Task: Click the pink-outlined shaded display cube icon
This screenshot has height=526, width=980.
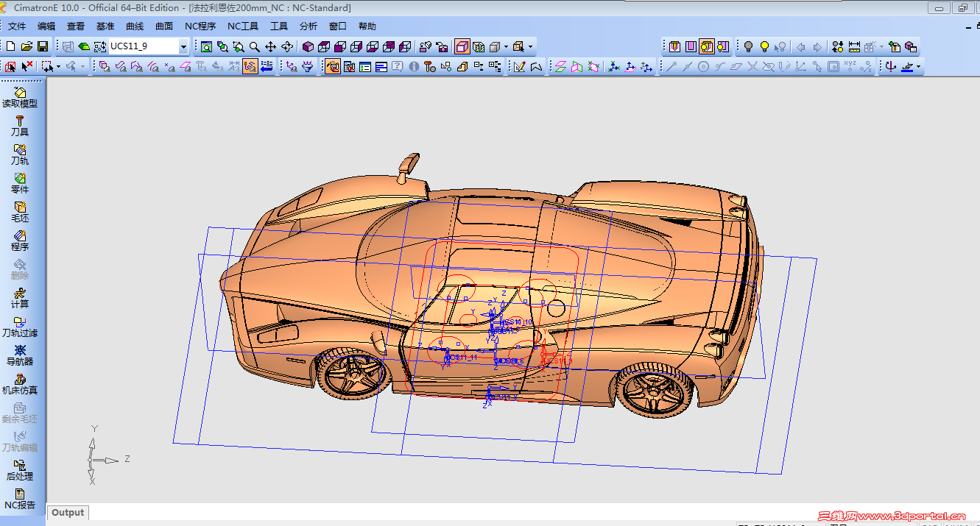Action: (x=462, y=46)
